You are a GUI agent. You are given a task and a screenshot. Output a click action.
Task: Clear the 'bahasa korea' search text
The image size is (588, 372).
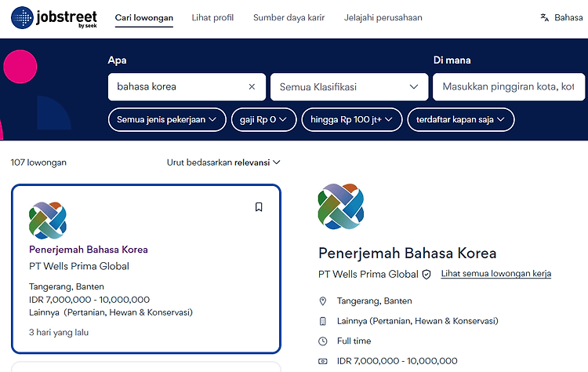252,86
